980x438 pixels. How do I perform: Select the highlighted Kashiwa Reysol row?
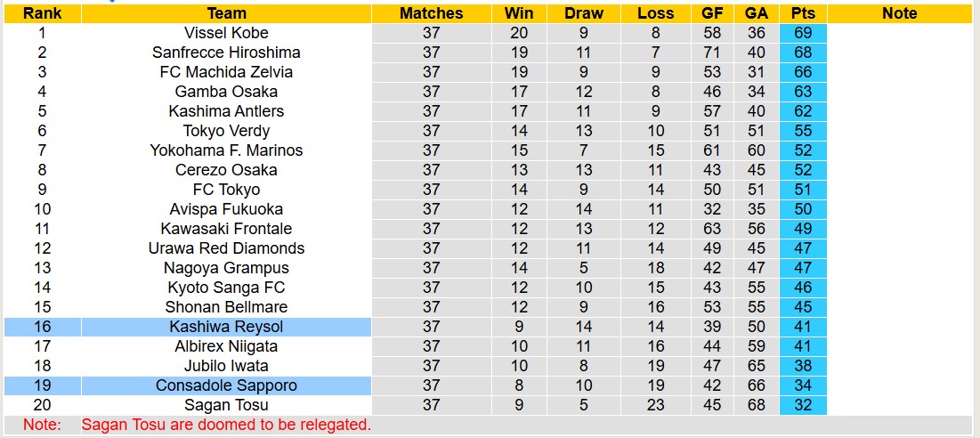226,327
